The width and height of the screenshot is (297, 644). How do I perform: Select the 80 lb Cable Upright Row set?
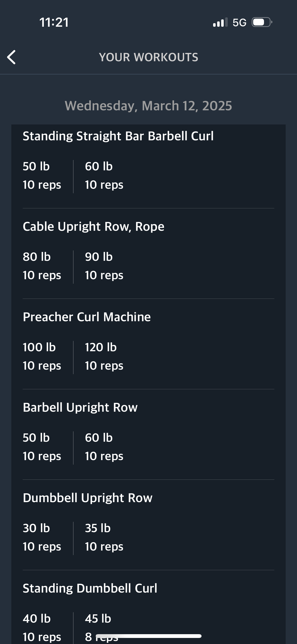pyautogui.click(x=42, y=266)
